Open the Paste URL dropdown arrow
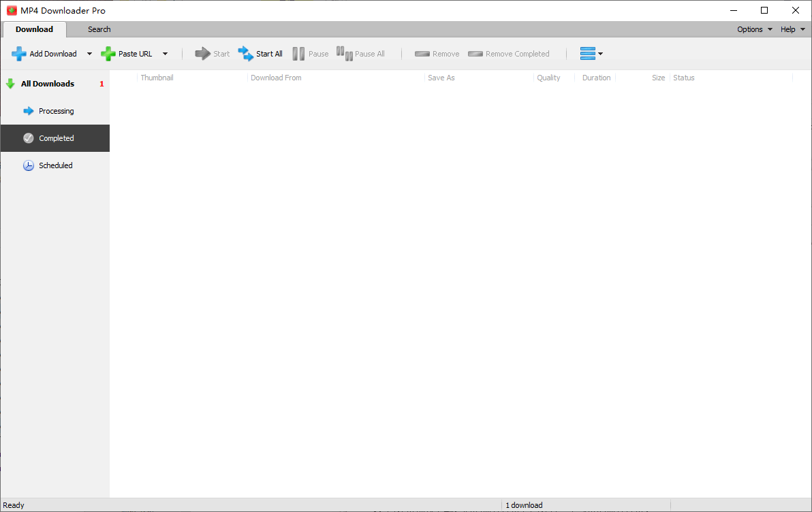Screen dimensions: 812x512 (x=166, y=54)
